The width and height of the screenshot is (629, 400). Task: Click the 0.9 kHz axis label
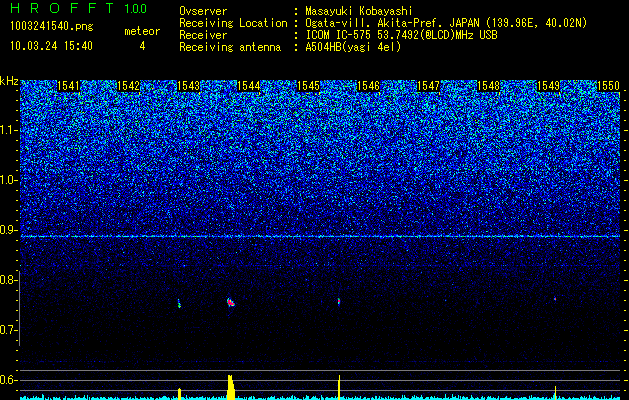click(x=7, y=230)
